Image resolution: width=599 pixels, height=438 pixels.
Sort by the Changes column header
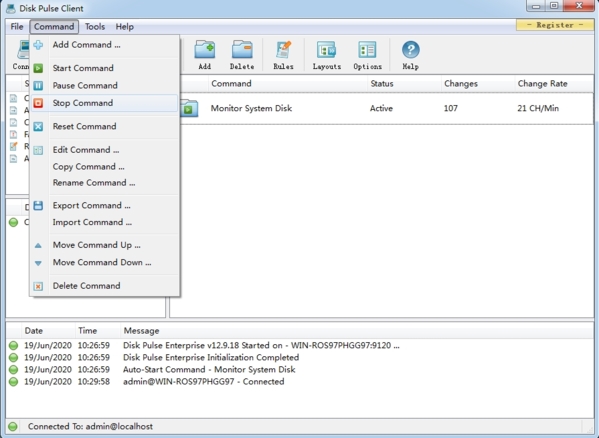478,84
